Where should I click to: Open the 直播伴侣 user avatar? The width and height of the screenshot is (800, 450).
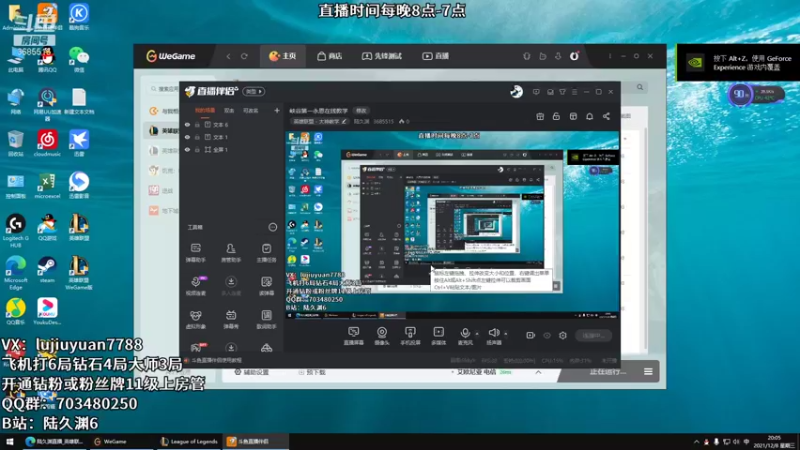coord(516,91)
